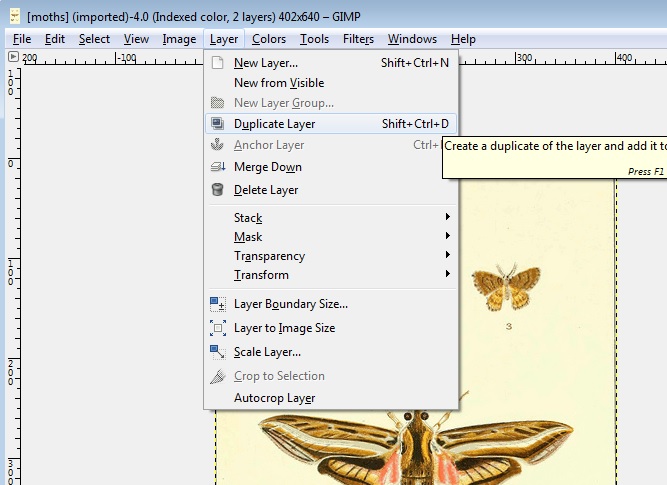Click the New Layer Group folder icon
This screenshot has width=667, height=485.
coord(217,103)
